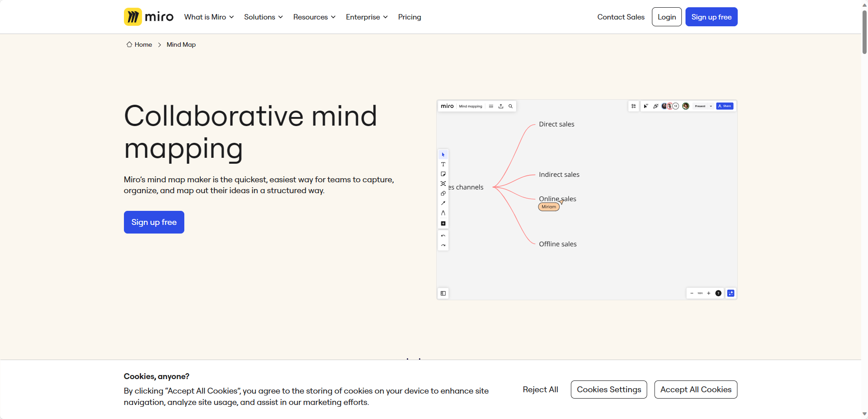Click Accept All Cookies button
The image size is (868, 419).
click(x=695, y=390)
